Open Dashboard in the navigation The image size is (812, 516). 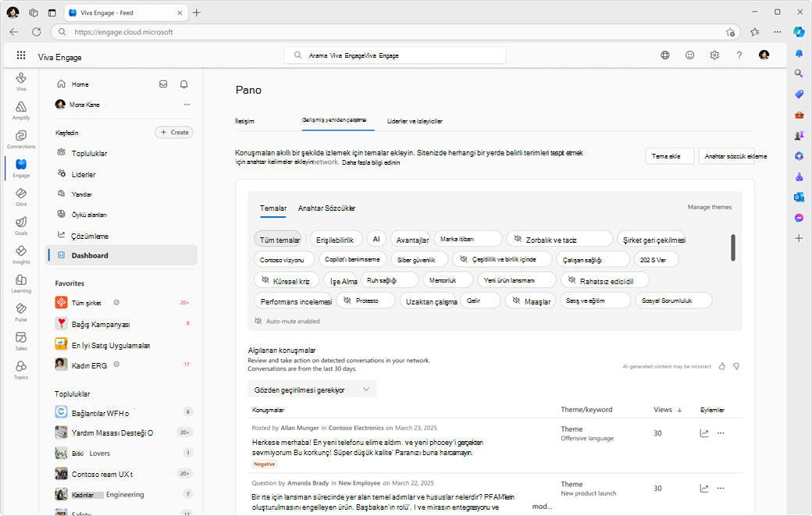(x=121, y=255)
